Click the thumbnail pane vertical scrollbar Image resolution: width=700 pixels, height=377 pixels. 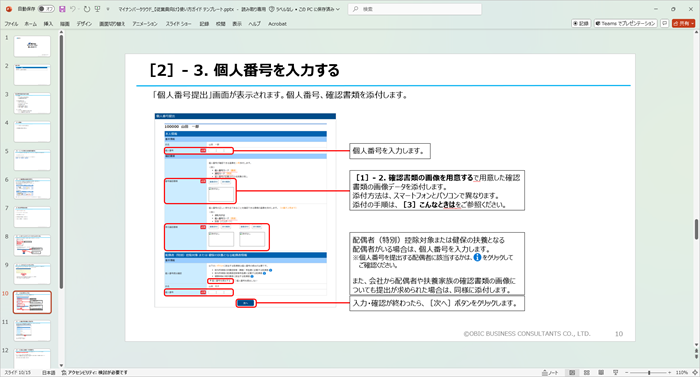[62, 162]
